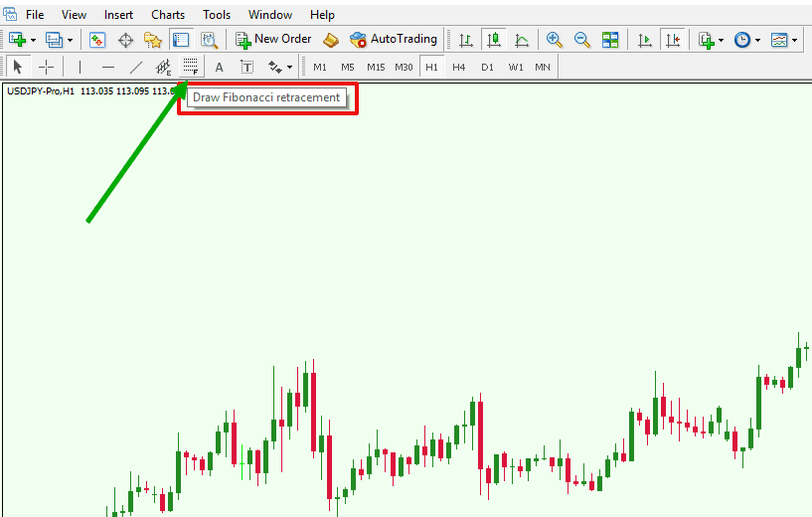Switch chart to bar chart style

click(x=466, y=40)
